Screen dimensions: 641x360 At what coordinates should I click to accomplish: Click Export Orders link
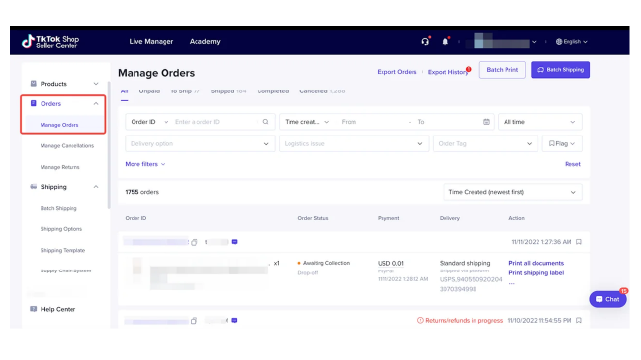tap(397, 72)
